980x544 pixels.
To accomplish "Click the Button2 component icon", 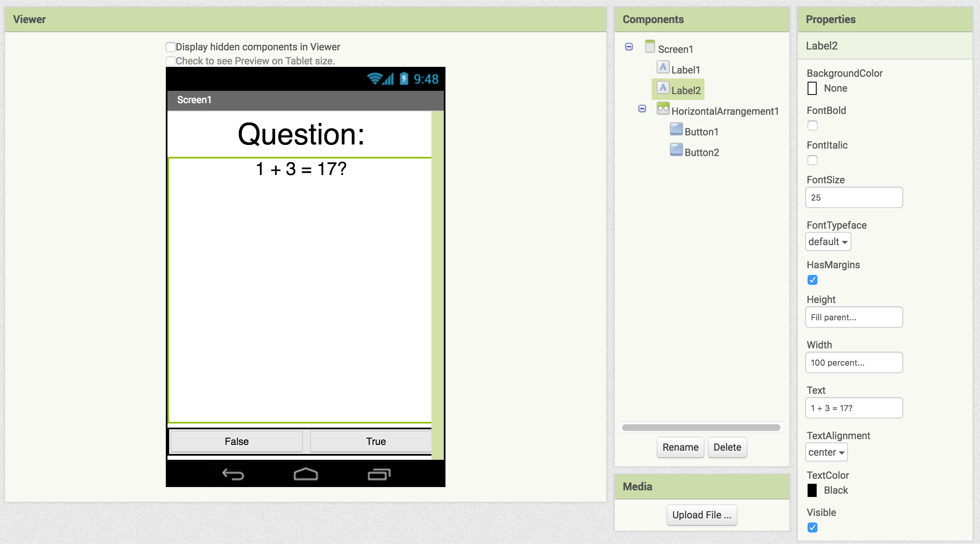I will pyautogui.click(x=676, y=150).
